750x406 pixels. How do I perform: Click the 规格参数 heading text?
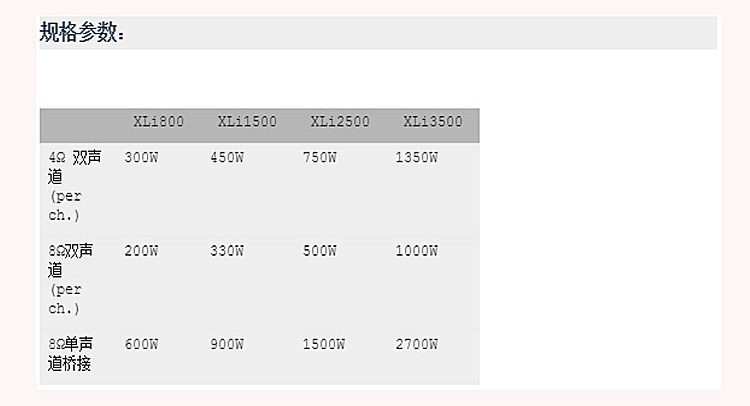83,33
